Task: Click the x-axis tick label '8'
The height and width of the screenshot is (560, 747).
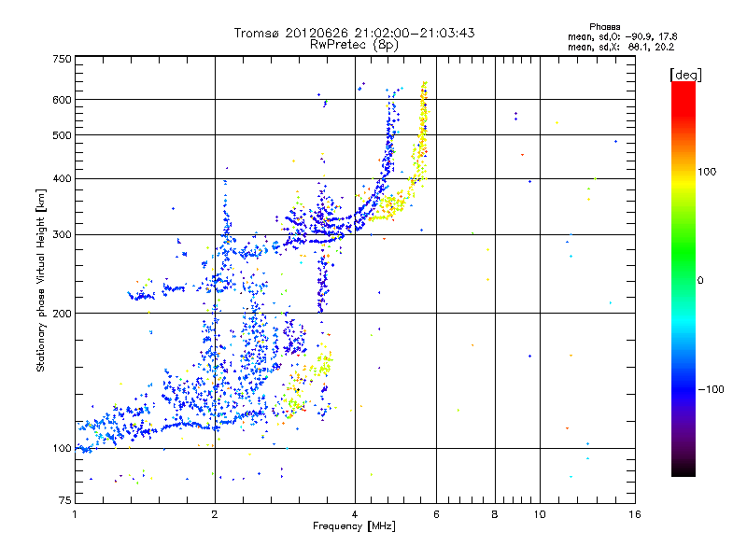Action: tap(495, 514)
